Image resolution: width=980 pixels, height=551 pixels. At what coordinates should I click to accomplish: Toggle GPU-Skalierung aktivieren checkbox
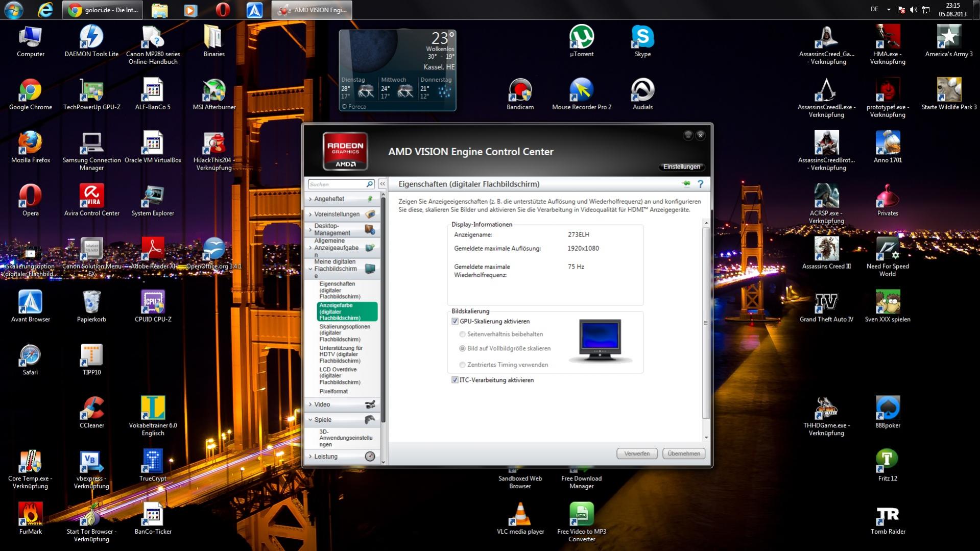tap(455, 321)
